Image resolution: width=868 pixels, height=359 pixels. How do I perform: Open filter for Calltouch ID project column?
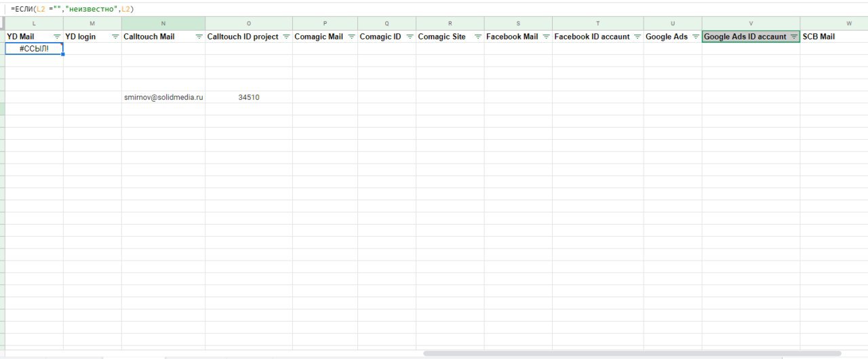tap(286, 37)
